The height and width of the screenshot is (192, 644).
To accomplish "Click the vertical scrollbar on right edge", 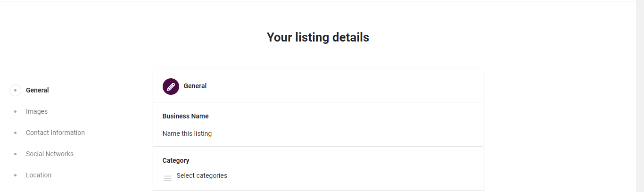I will pyautogui.click(x=640, y=94).
